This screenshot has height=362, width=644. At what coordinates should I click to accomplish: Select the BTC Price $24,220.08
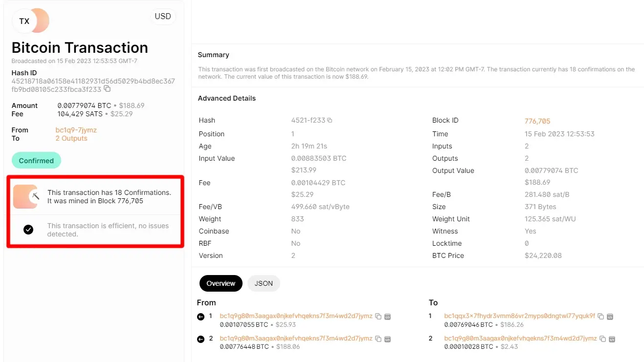(x=543, y=256)
